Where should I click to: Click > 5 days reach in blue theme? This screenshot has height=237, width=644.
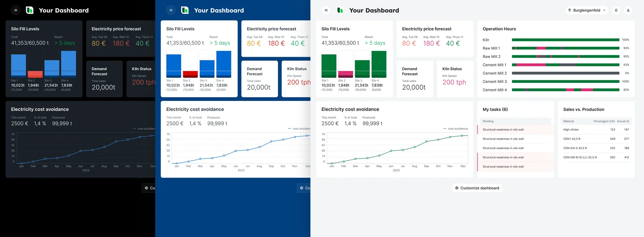tap(220, 43)
